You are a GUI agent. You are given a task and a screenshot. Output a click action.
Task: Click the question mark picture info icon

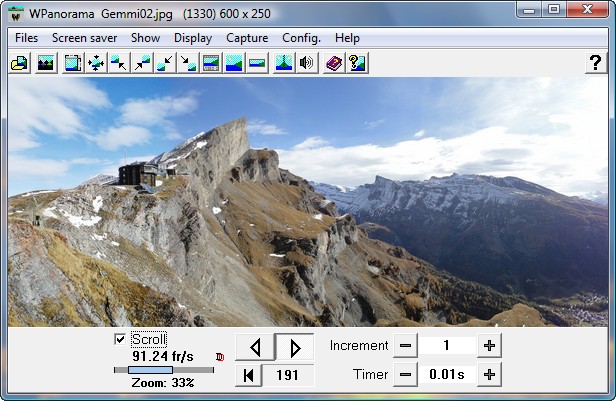[357, 63]
